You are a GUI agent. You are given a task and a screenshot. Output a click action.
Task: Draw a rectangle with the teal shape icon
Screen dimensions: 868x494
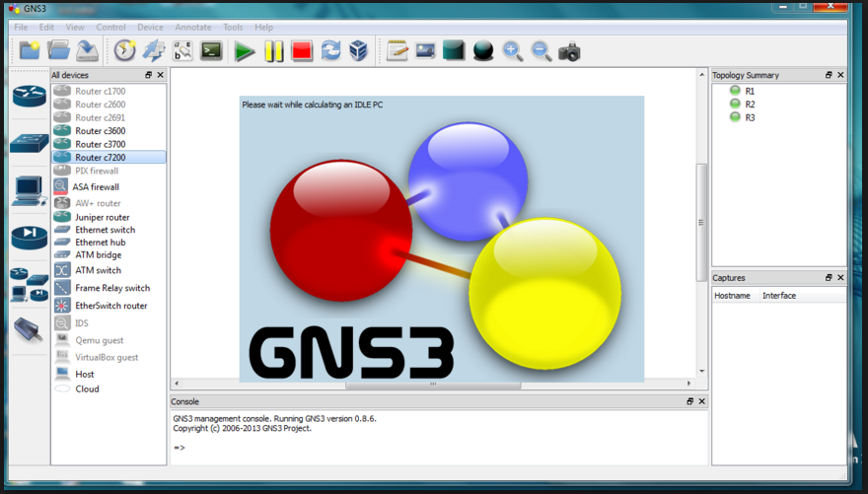click(454, 51)
